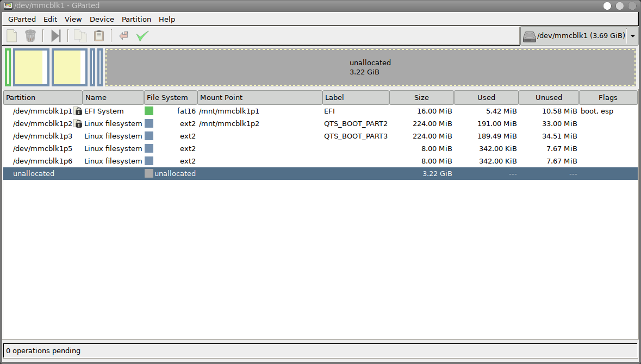Click the 16.00 MiB size value
This screenshot has height=364, width=641.
[x=434, y=111]
